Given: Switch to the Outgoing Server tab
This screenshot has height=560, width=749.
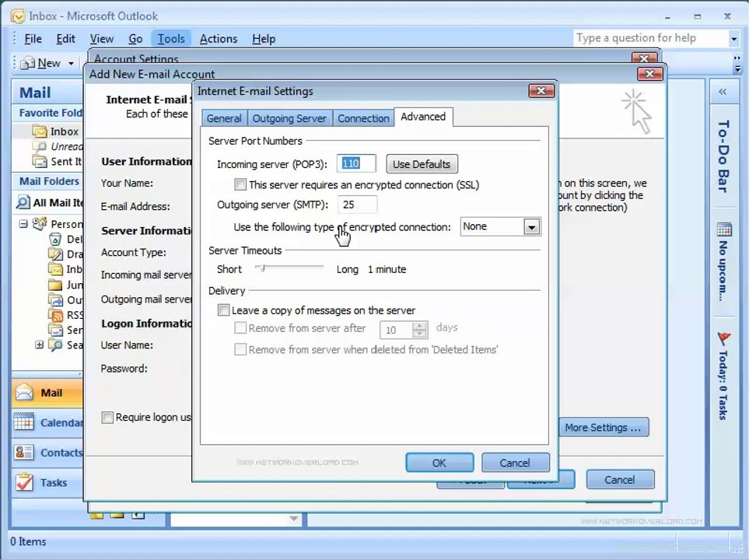Looking at the screenshot, I should click(x=289, y=118).
